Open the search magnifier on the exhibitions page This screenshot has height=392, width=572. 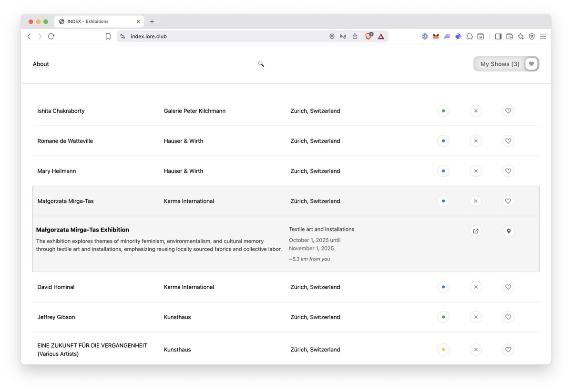(261, 63)
